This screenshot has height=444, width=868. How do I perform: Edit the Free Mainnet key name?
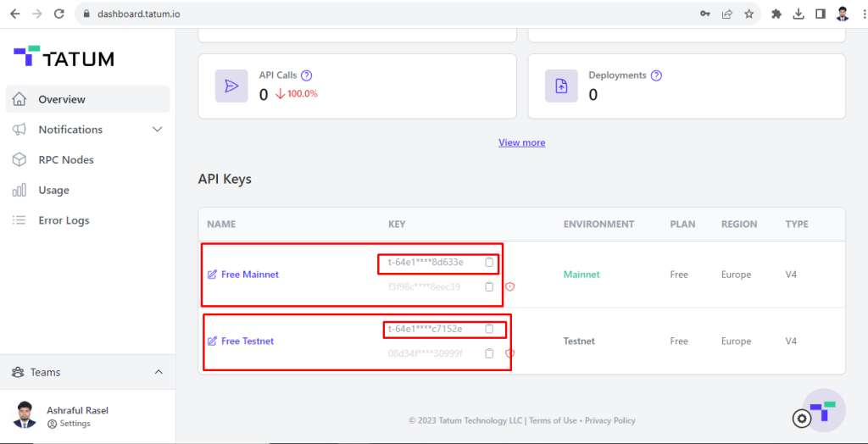pyautogui.click(x=212, y=275)
